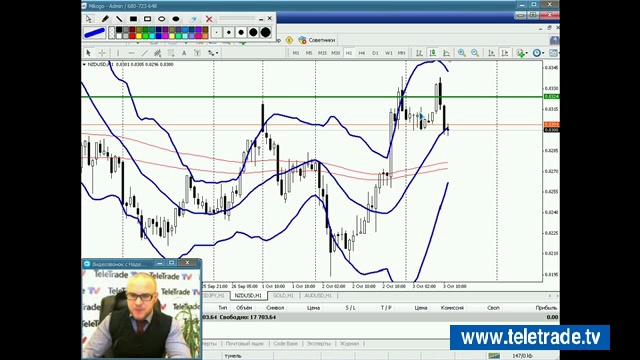
Task: Select the text A tool
Action: [184, 53]
